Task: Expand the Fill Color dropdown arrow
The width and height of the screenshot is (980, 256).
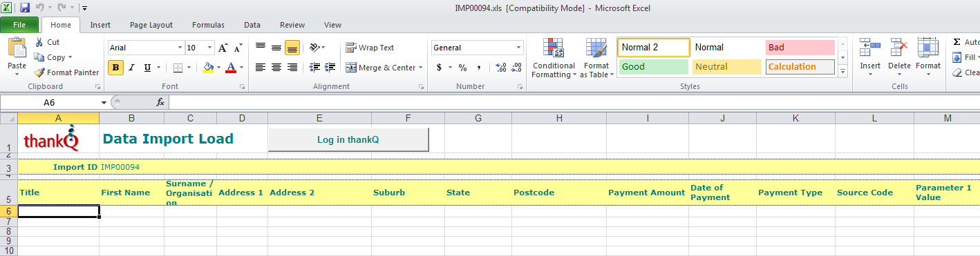Action: point(219,68)
